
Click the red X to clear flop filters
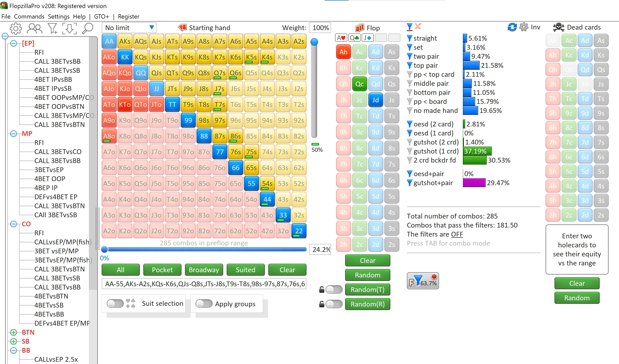coord(417,26)
